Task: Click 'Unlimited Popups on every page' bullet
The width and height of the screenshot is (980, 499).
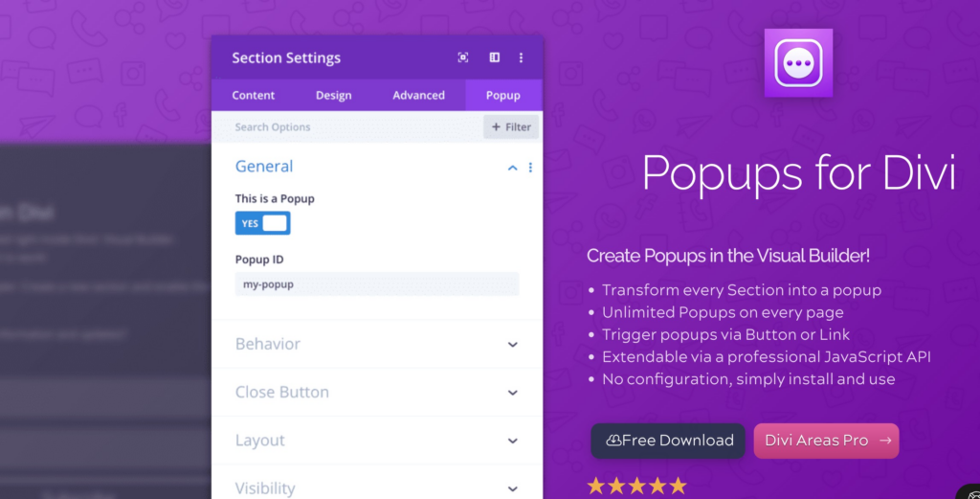Action: pyautogui.click(x=723, y=312)
